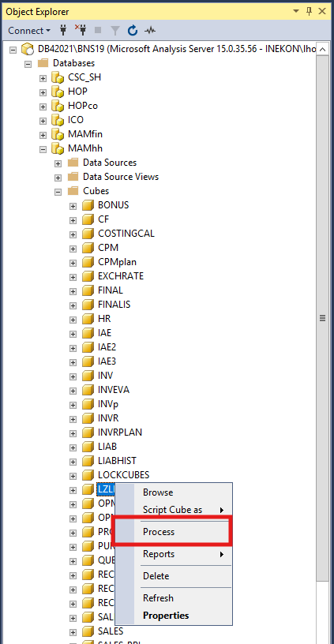
Task: Select the EXCHRATE cube in the tree
Action: (121, 276)
